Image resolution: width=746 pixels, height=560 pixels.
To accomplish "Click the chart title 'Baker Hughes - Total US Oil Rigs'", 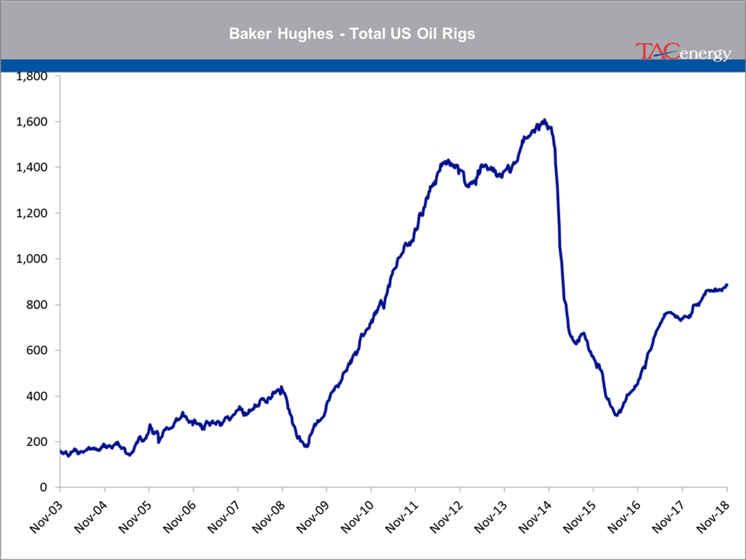I will pos(352,34).
